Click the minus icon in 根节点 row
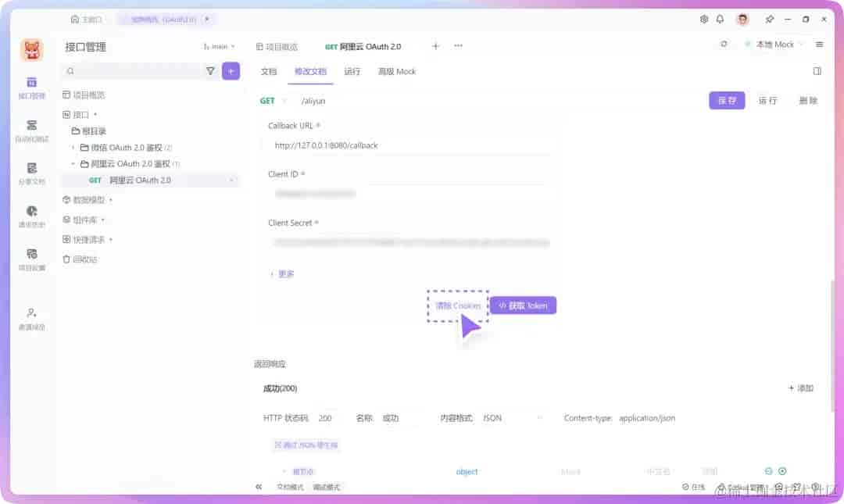 click(x=769, y=471)
